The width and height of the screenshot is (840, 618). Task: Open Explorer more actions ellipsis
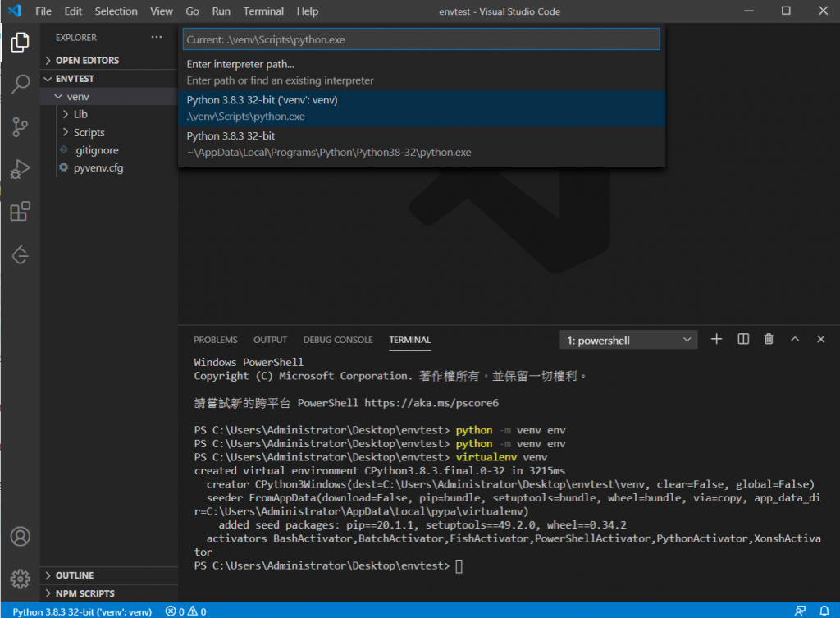(x=157, y=37)
